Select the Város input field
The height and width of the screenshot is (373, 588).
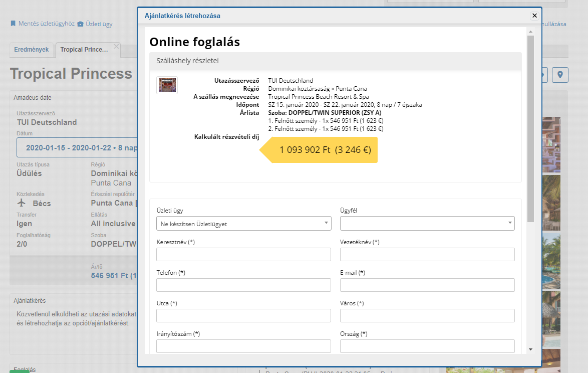427,315
